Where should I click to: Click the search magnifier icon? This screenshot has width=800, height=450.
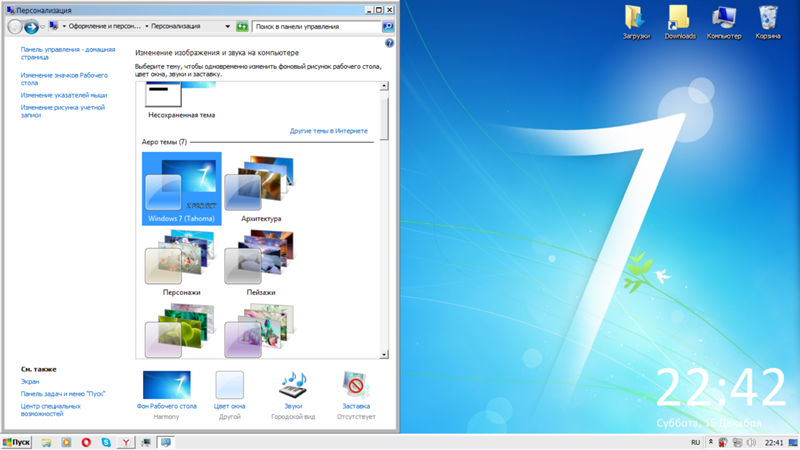click(388, 27)
